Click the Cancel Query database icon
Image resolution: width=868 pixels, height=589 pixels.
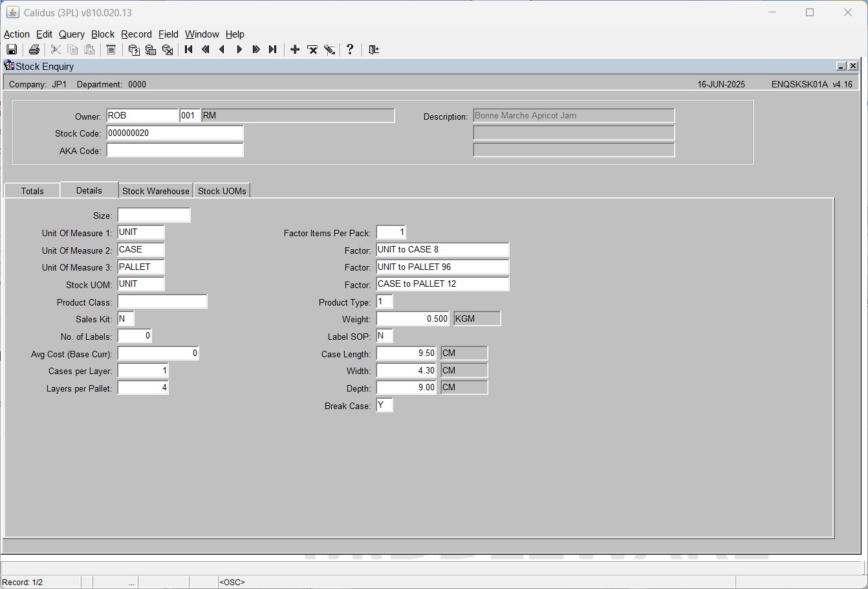(x=168, y=50)
